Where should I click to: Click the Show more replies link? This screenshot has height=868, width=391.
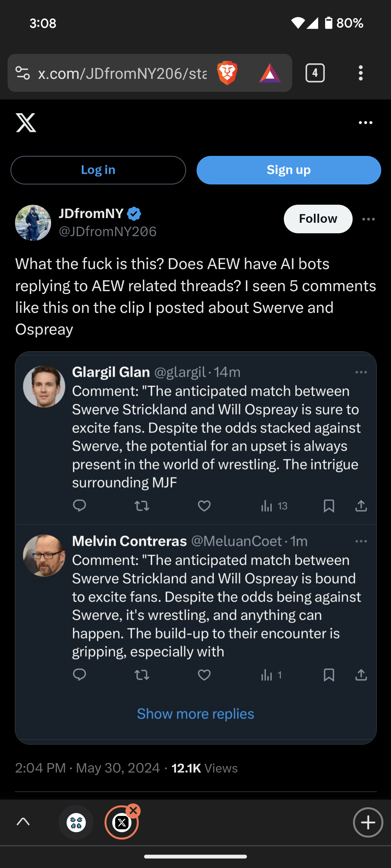pos(195,714)
